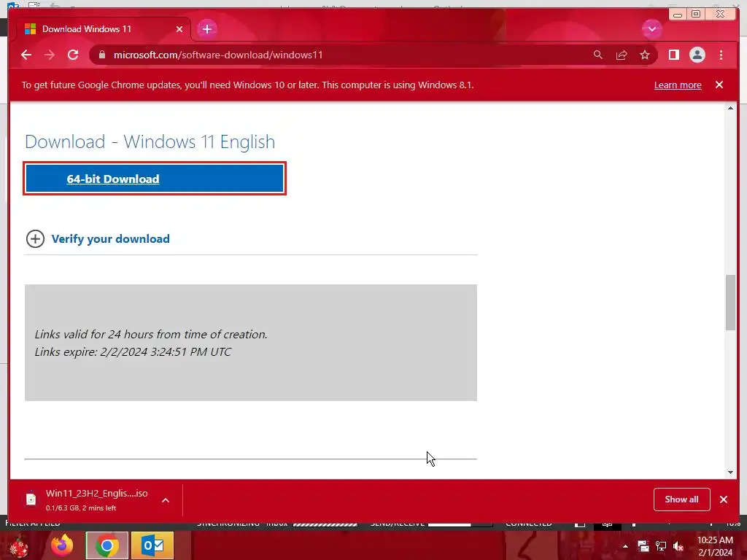The height and width of the screenshot is (560, 747).
Task: Click the forward navigation arrow
Action: point(50,55)
